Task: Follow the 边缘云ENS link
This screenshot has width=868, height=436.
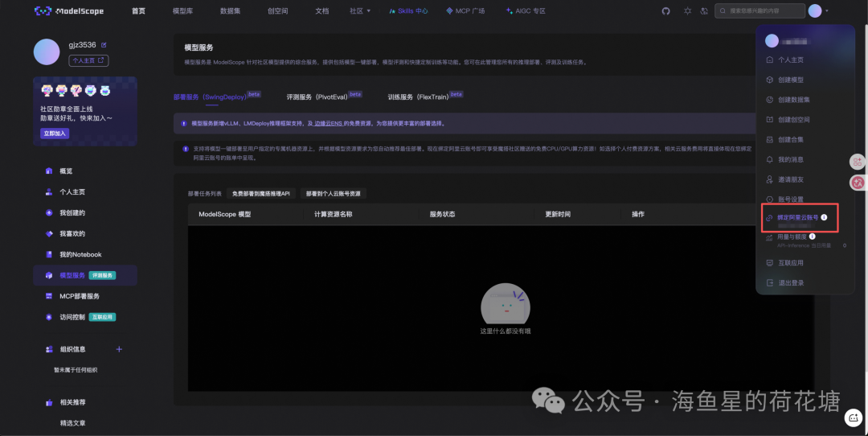Action: click(x=328, y=124)
